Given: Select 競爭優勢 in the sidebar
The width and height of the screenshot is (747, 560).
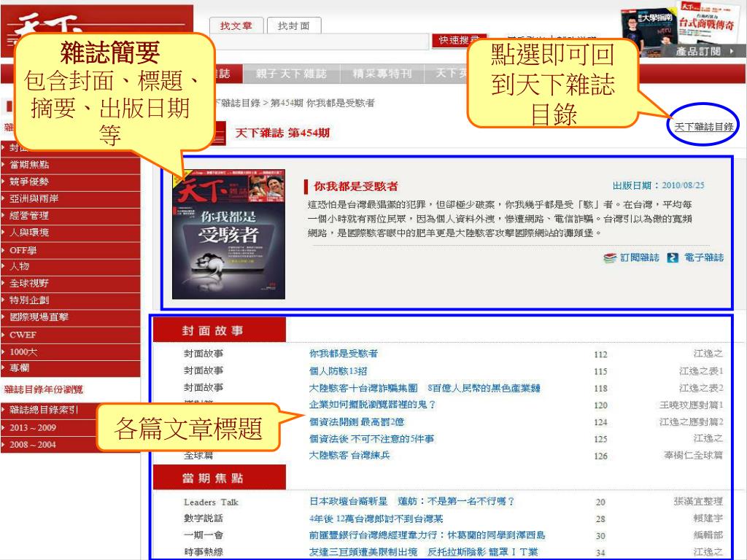Looking at the screenshot, I should [71, 182].
